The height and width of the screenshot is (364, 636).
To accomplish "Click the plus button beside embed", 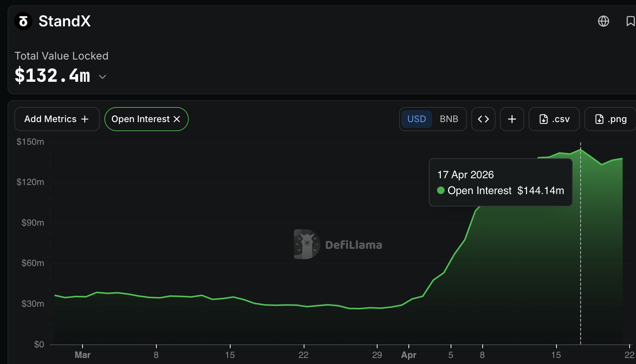I will pyautogui.click(x=512, y=119).
